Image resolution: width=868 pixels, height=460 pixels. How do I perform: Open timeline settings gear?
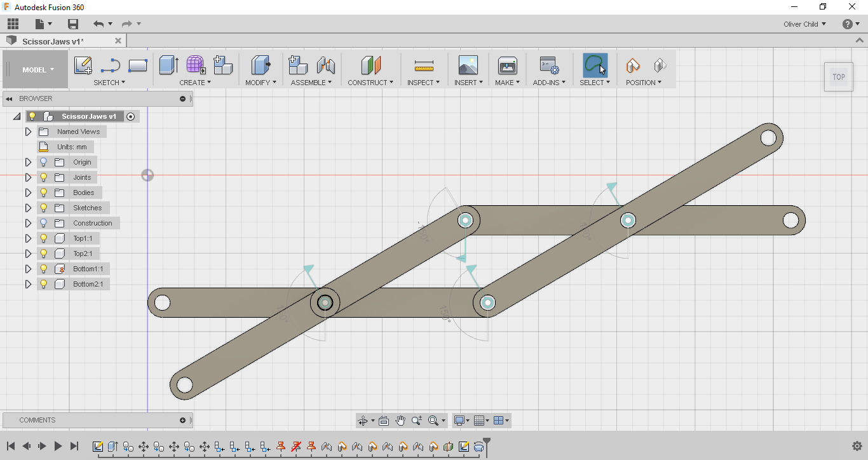tap(857, 446)
